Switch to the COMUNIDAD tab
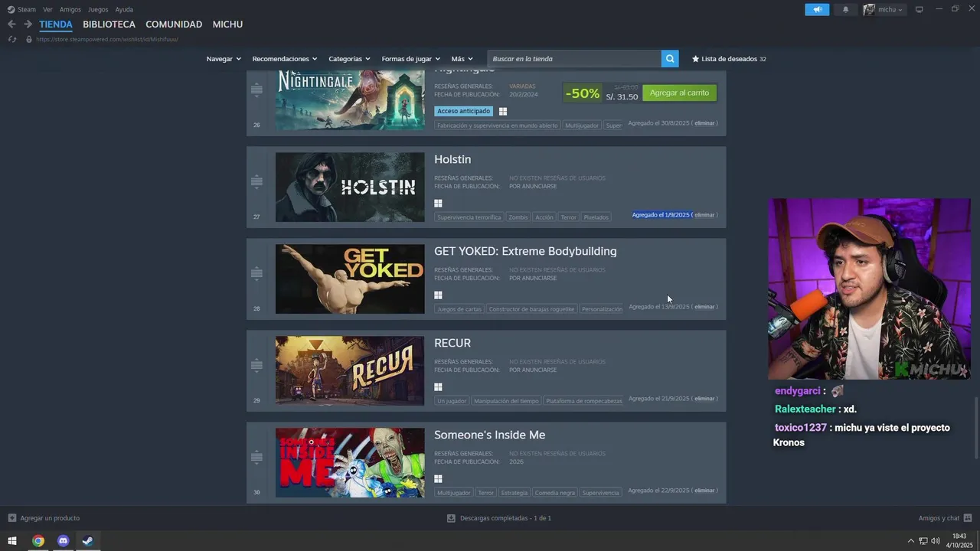Screen dimensions: 980x551 174,24
